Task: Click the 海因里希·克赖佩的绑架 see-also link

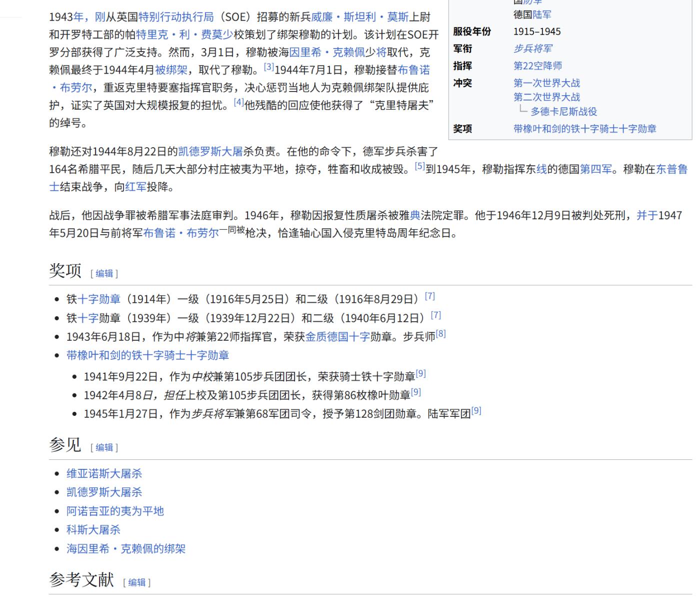Action: click(125, 548)
